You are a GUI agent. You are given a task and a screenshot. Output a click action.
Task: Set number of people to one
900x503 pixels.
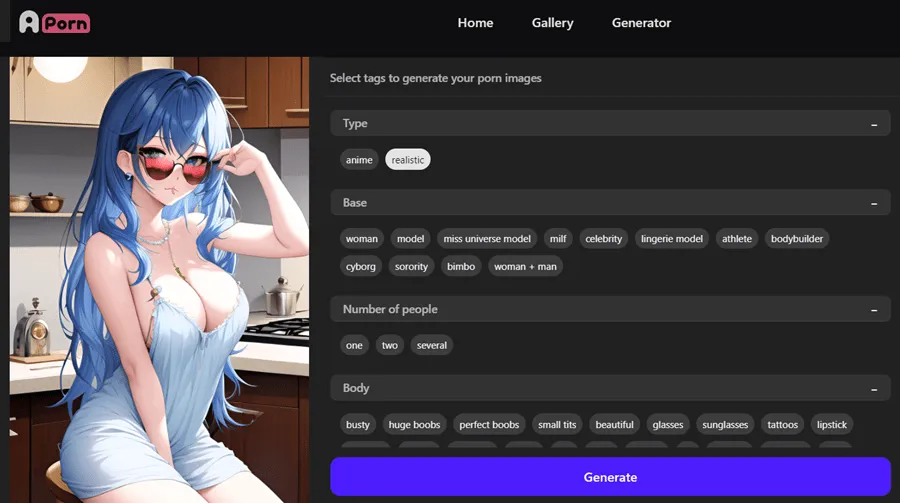354,345
